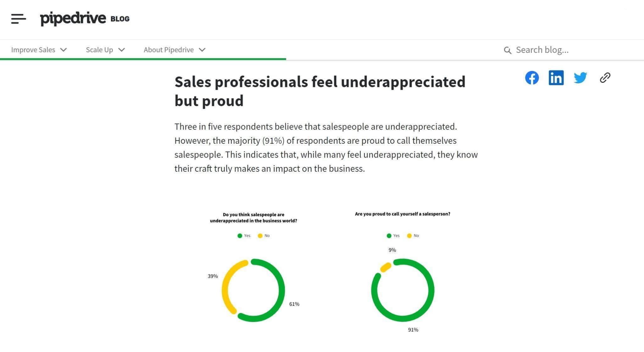Expand the Improve Sales dropdown
Screen dimensions: 644x352
coord(64,50)
